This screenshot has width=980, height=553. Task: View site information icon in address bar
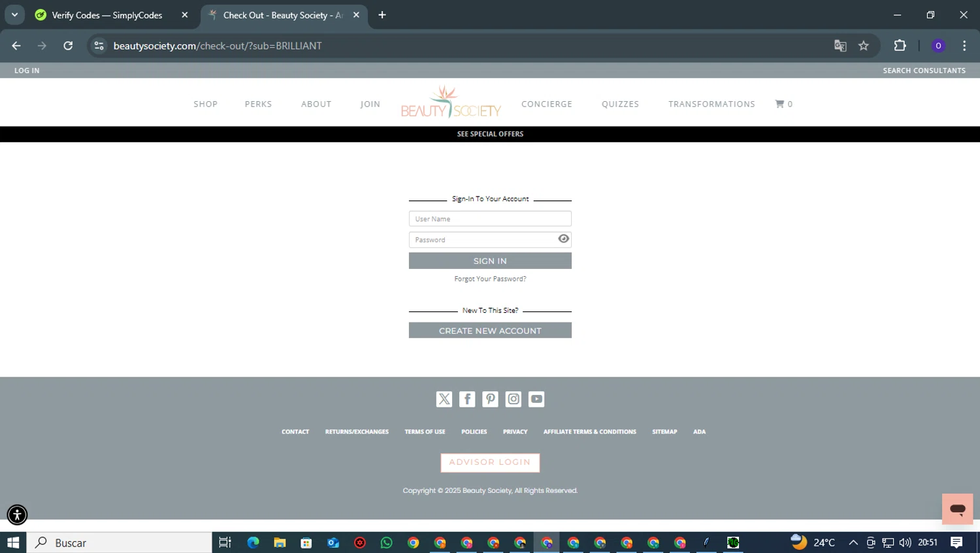pos(99,46)
